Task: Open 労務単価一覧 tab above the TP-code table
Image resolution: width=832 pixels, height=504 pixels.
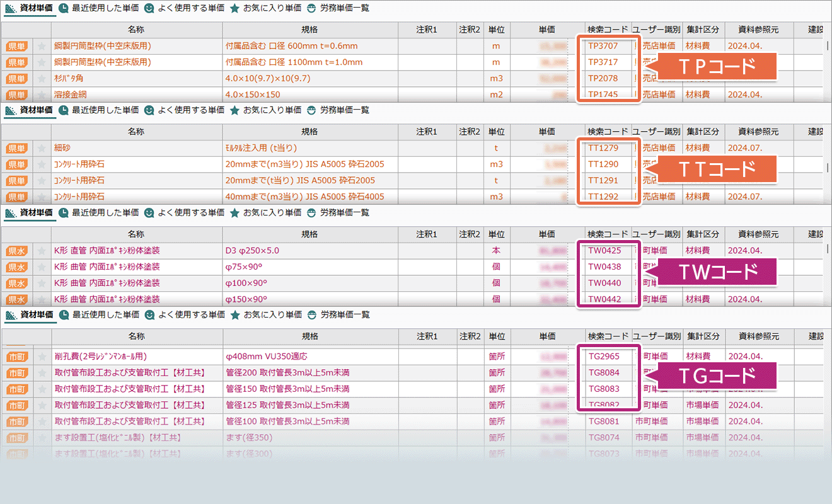Action: click(338, 8)
